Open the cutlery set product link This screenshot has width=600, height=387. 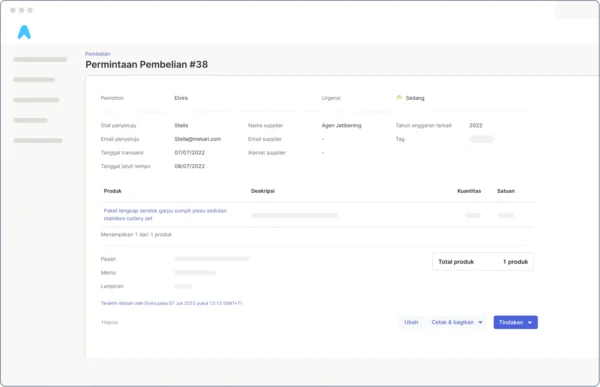tap(165, 214)
